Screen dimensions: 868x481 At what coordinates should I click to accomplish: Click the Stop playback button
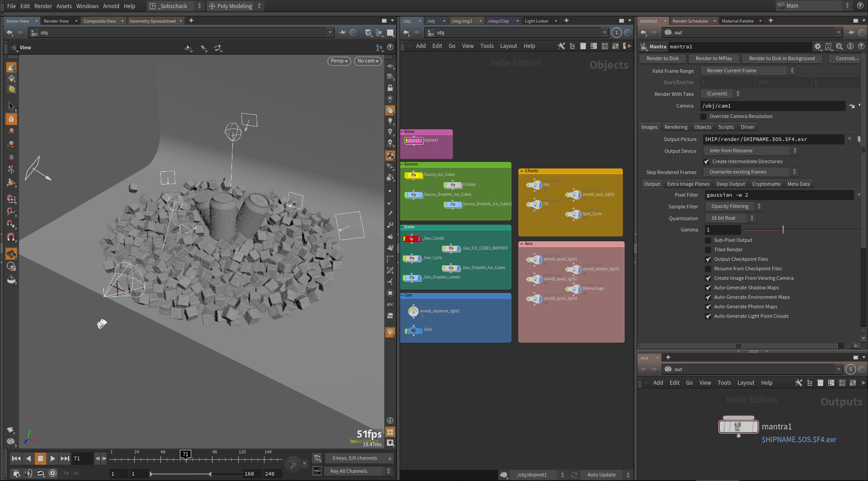(40, 458)
